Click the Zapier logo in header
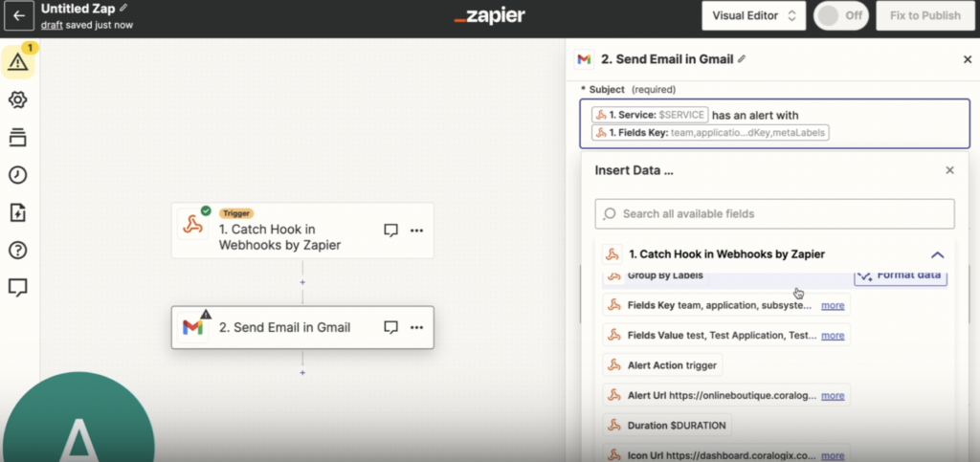Viewport: 980px width, 462px height. pos(489,16)
